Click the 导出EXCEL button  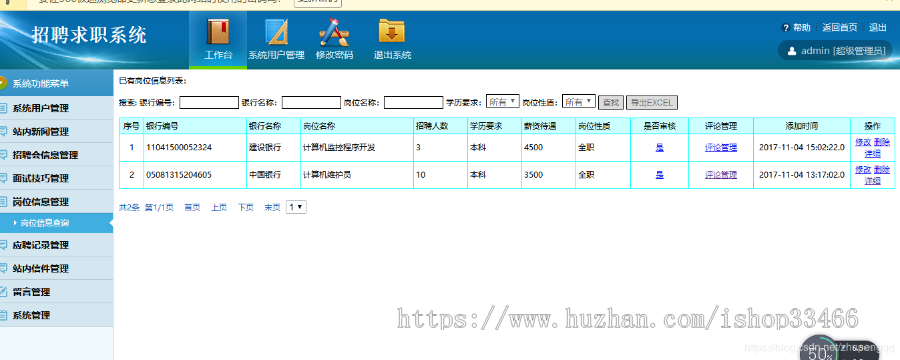(652, 103)
